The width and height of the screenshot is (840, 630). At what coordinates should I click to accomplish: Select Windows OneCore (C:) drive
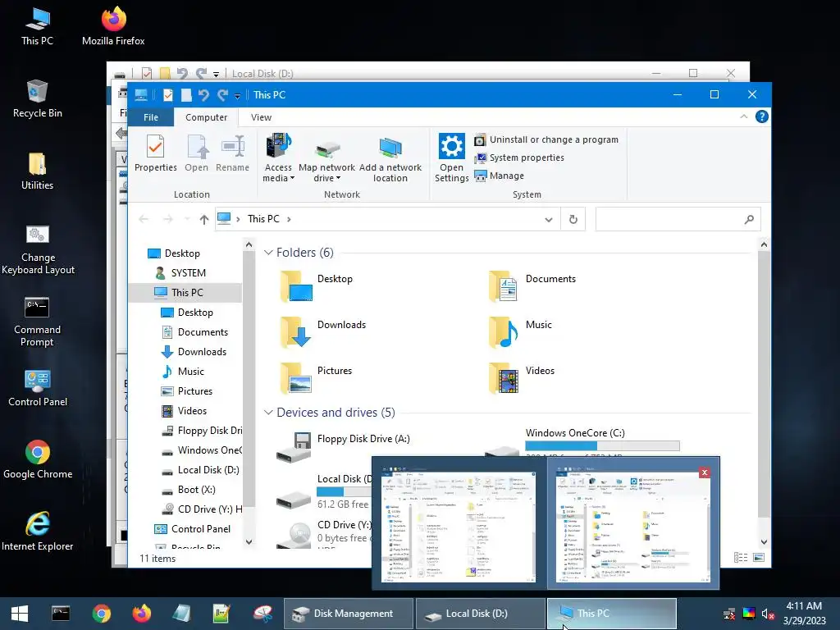pyautogui.click(x=584, y=442)
